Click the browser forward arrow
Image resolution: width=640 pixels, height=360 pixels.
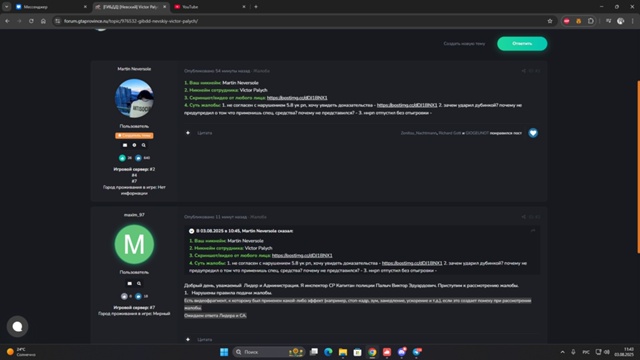point(19,21)
